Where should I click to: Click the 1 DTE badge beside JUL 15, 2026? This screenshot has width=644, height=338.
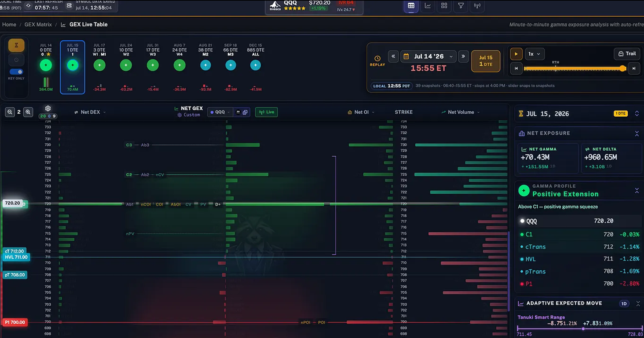pos(621,113)
